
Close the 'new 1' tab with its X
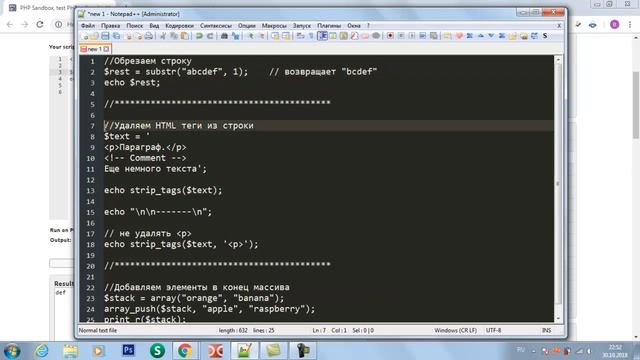[x=107, y=49]
